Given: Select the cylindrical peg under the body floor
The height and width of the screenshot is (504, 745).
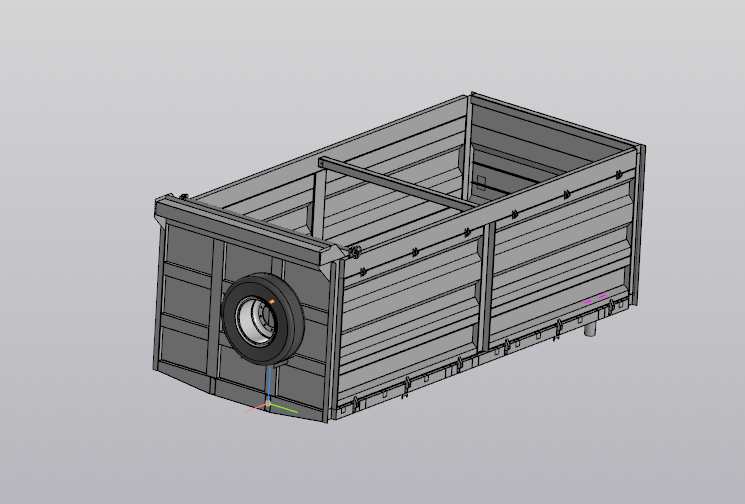Looking at the screenshot, I should [x=590, y=329].
